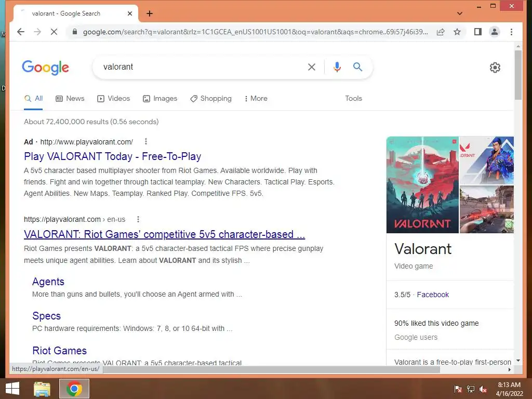Stop loading the page
The width and height of the screenshot is (532, 399).
tap(54, 32)
